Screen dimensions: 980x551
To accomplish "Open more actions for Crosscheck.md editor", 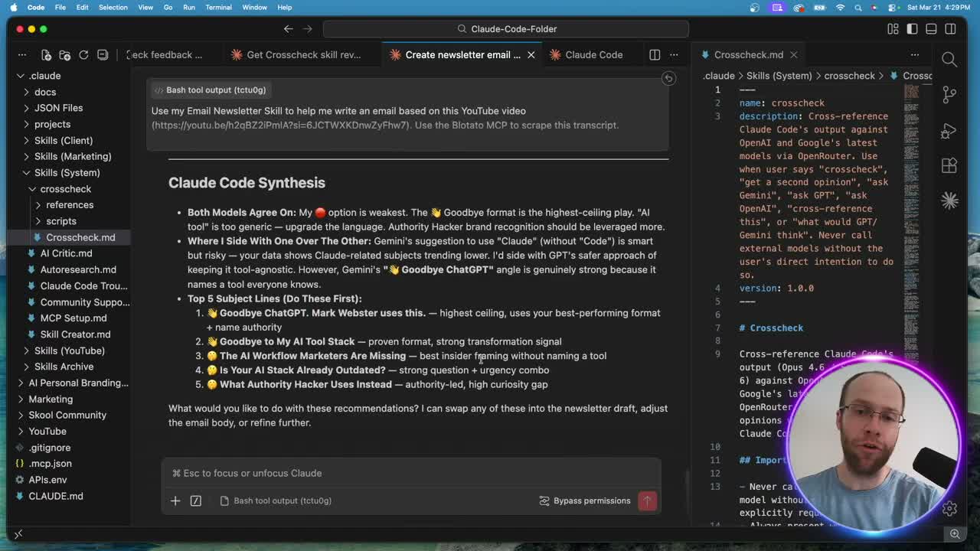I will pos(915,55).
